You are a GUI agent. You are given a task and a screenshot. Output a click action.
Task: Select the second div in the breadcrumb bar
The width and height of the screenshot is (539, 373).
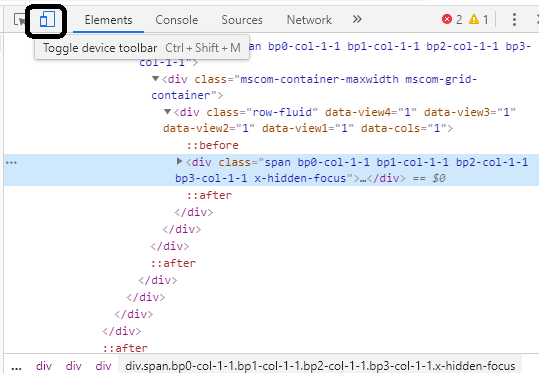[x=74, y=366]
